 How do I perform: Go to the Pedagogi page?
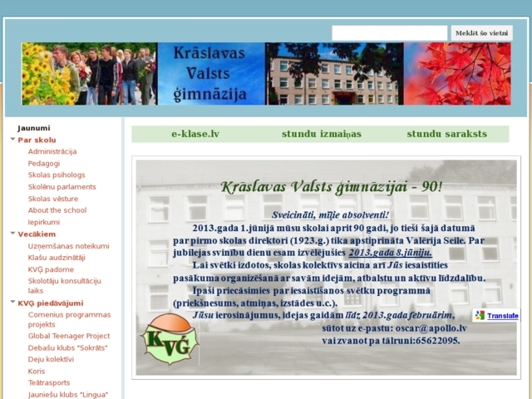click(44, 164)
